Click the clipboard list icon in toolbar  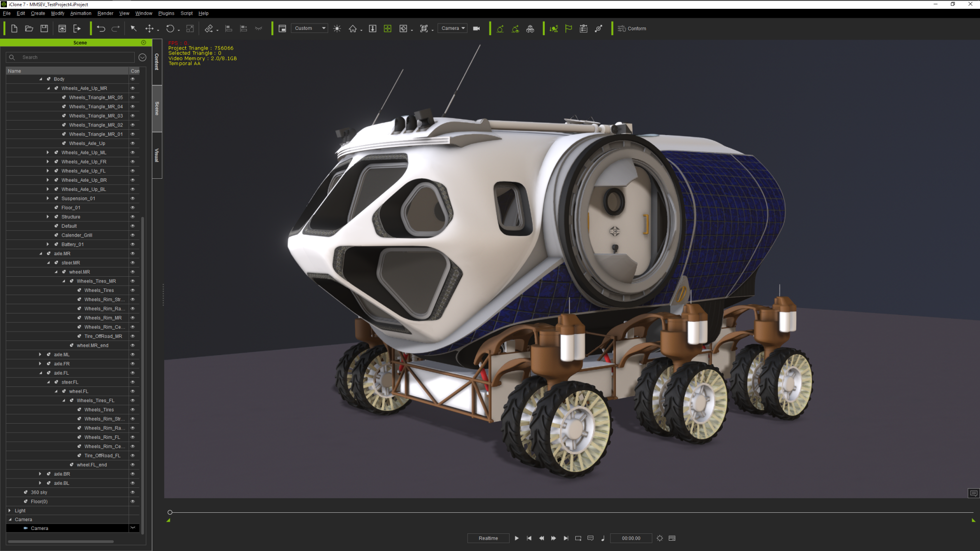pos(584,28)
